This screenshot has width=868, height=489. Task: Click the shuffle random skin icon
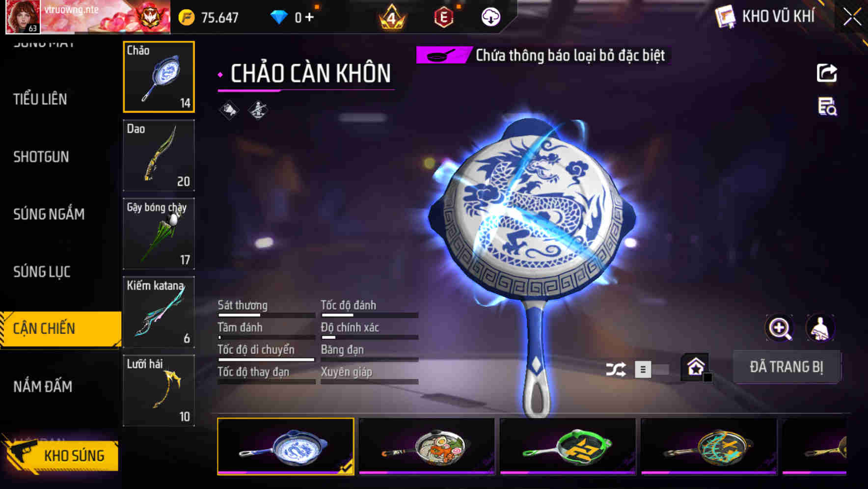(616, 369)
